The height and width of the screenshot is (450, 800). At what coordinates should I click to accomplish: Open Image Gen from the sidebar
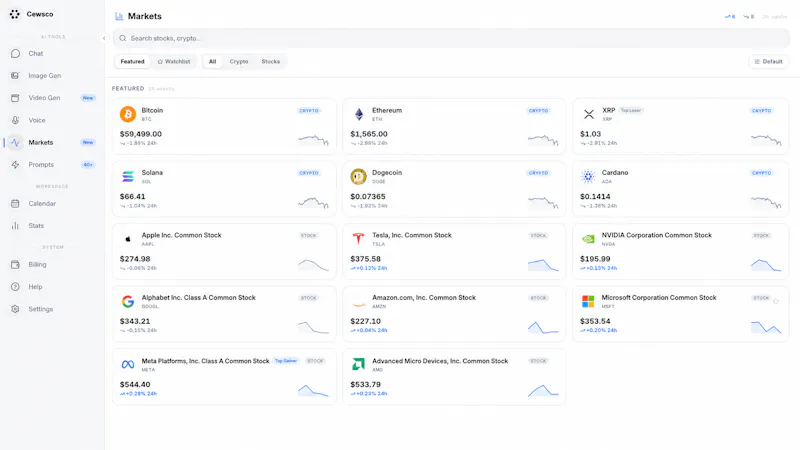point(51,76)
